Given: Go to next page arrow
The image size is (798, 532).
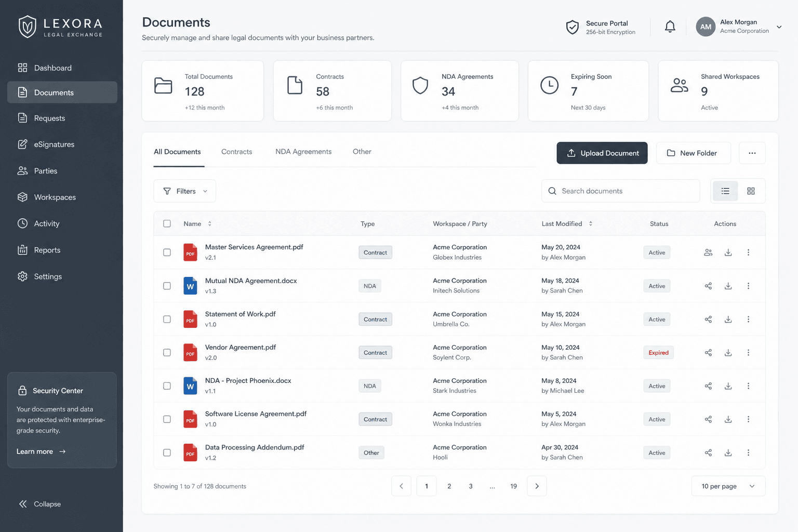Looking at the screenshot, I should (x=537, y=486).
